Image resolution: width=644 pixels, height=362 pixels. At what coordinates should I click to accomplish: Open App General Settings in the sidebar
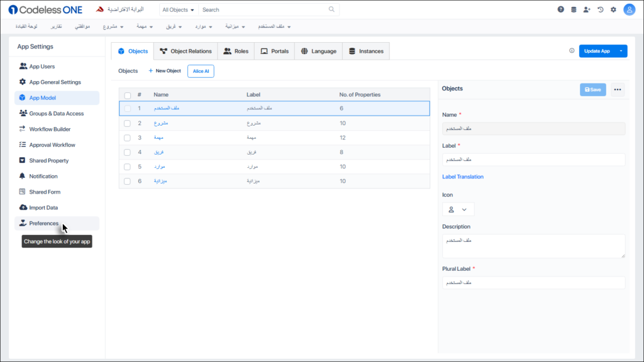57,82
